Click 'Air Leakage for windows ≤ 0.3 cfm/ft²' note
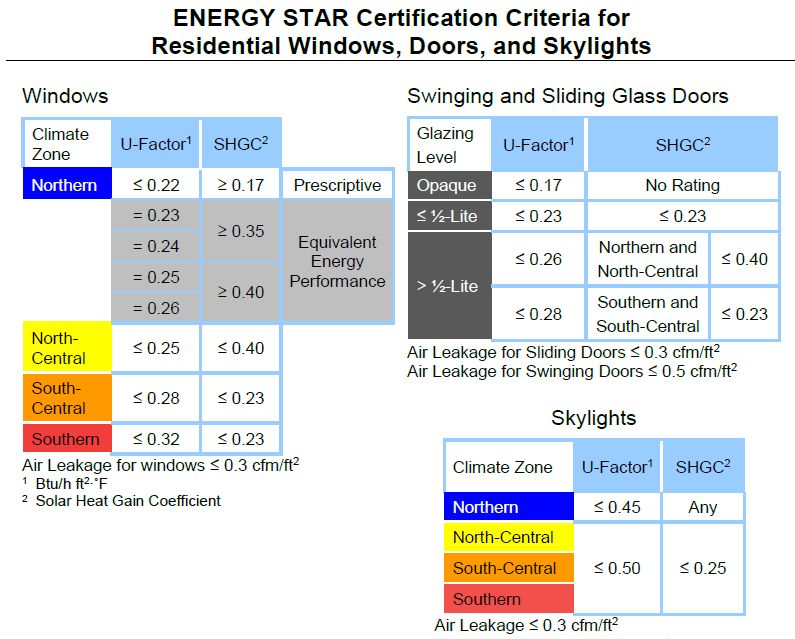The width and height of the screenshot is (795, 639). (161, 465)
